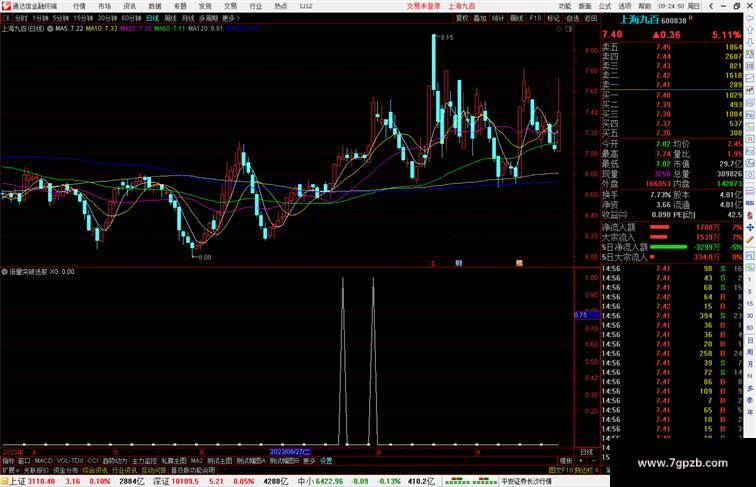The image size is (756, 487).
Task: Open the 行业资讯 tab
Action: click(x=124, y=470)
